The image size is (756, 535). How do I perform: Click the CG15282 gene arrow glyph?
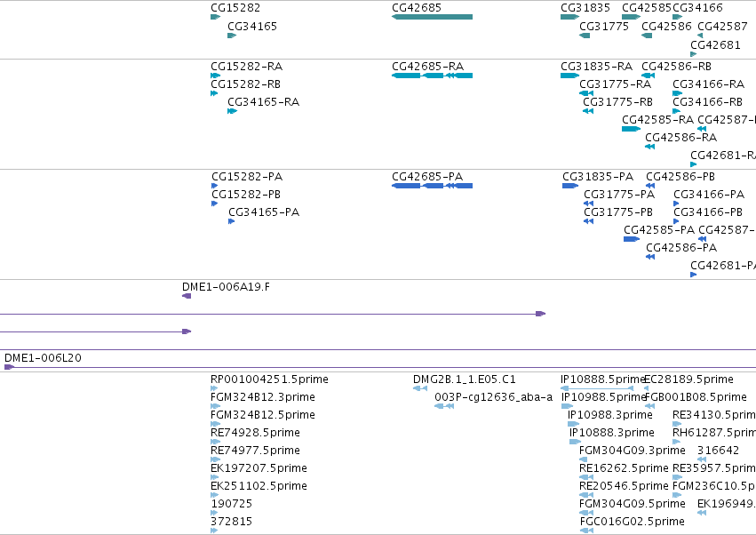pyautogui.click(x=216, y=17)
